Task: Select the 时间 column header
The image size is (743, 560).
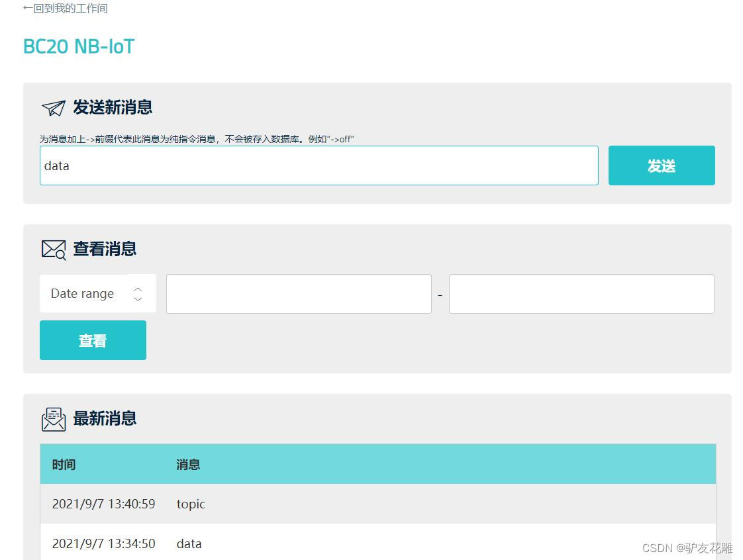Action: click(64, 464)
